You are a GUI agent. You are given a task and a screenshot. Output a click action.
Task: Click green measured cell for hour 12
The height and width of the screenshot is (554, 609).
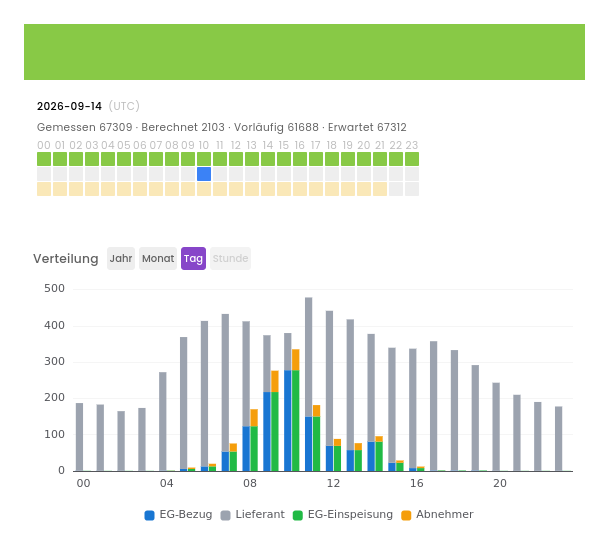click(x=236, y=159)
